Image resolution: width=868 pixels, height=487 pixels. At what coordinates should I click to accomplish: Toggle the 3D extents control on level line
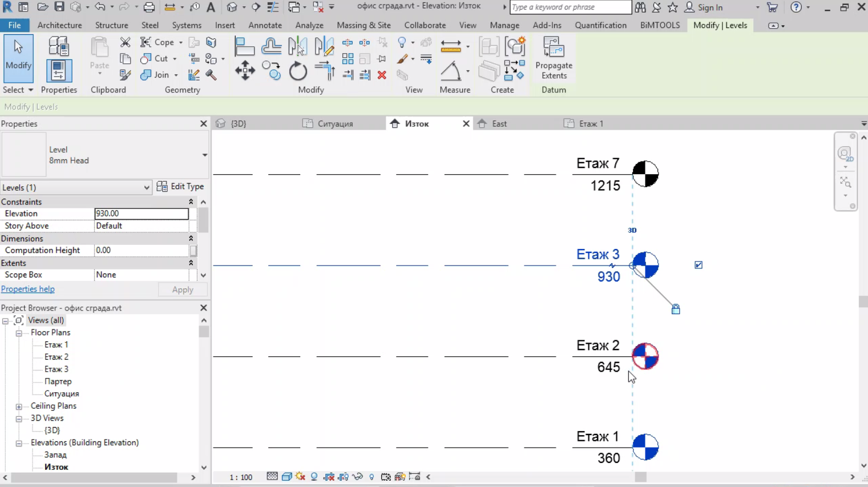click(x=632, y=230)
